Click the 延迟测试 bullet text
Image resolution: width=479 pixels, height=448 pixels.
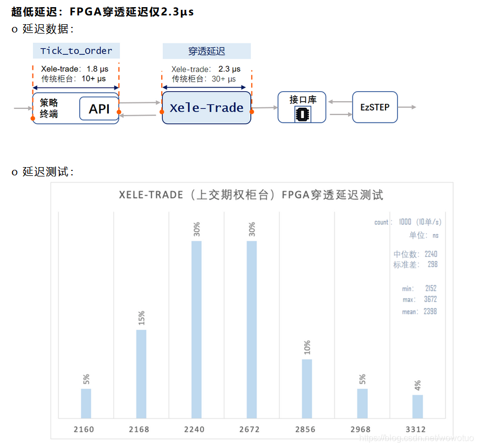pyautogui.click(x=48, y=172)
